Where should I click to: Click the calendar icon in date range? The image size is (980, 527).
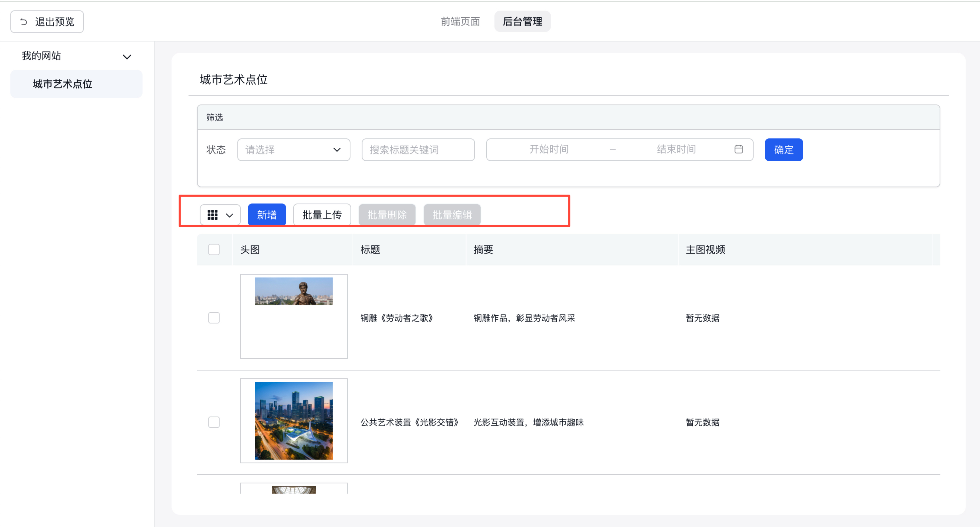tap(739, 149)
